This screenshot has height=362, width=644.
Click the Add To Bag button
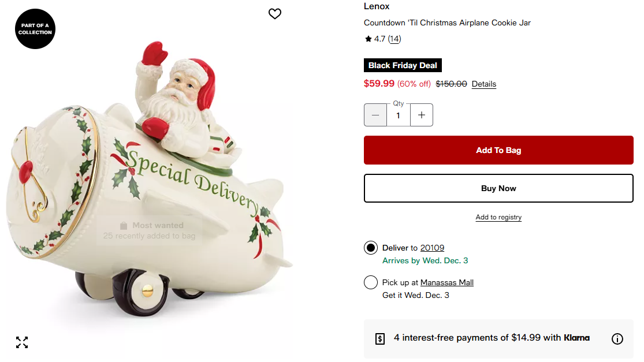point(498,150)
